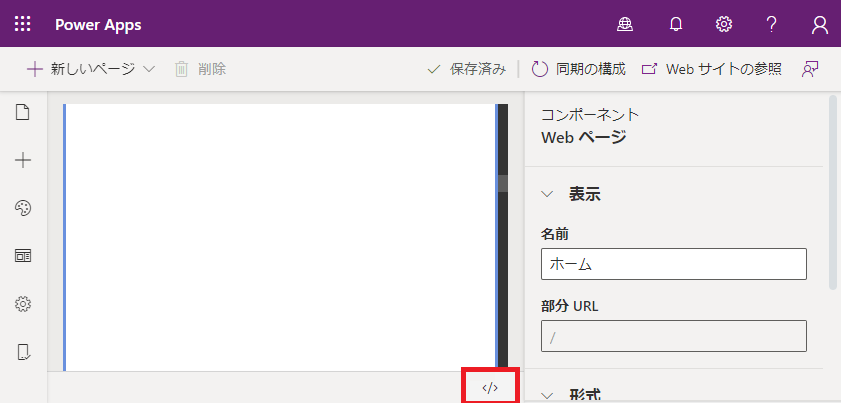The height and width of the screenshot is (403, 841).
Task: Open the Pages icon in left sidebar
Action: tap(23, 113)
